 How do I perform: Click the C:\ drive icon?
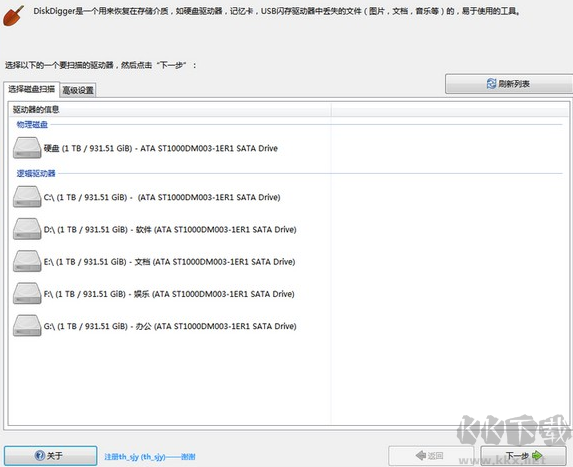(27, 197)
